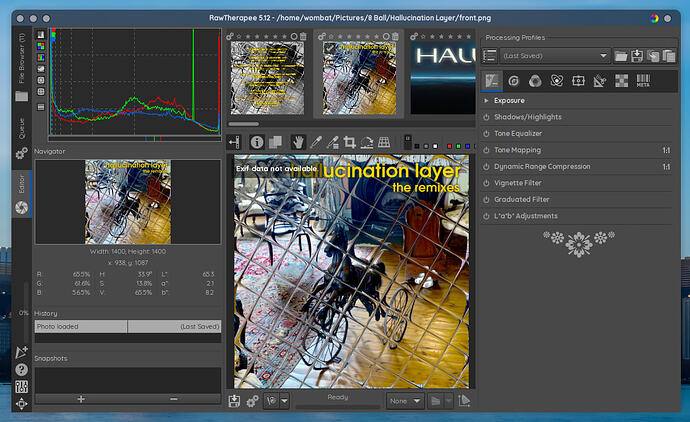Add a new snapshot
The width and height of the screenshot is (690, 422).
point(81,399)
